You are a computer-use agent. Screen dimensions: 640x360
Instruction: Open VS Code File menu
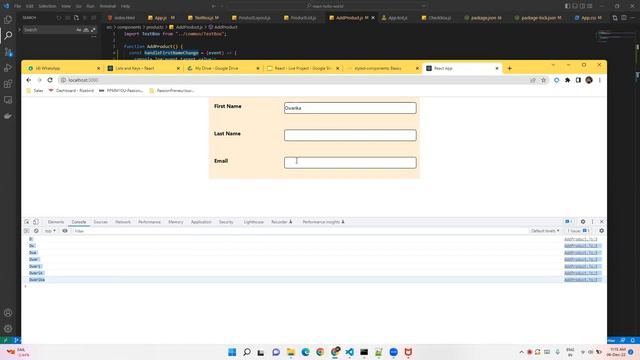[x=18, y=6]
